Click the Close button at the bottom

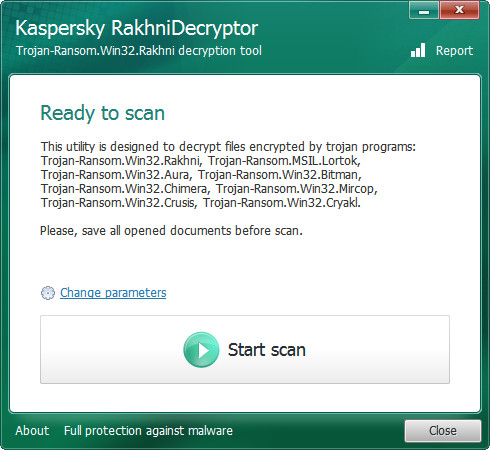tap(443, 431)
